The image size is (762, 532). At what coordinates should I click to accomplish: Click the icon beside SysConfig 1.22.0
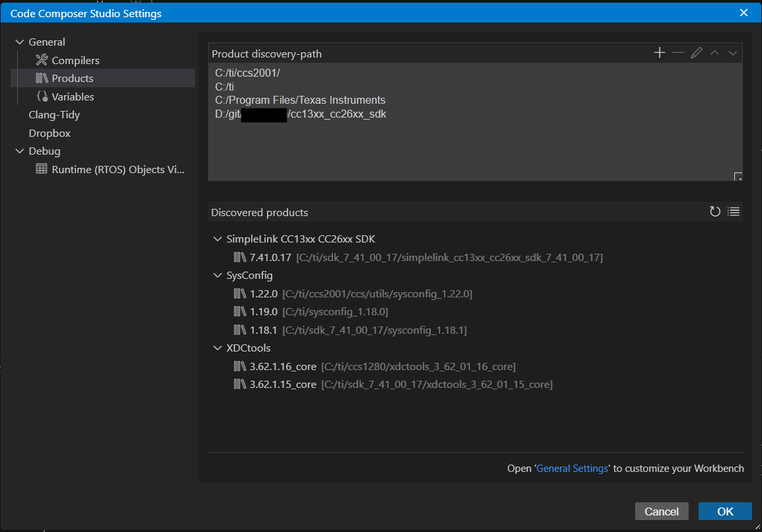point(240,293)
